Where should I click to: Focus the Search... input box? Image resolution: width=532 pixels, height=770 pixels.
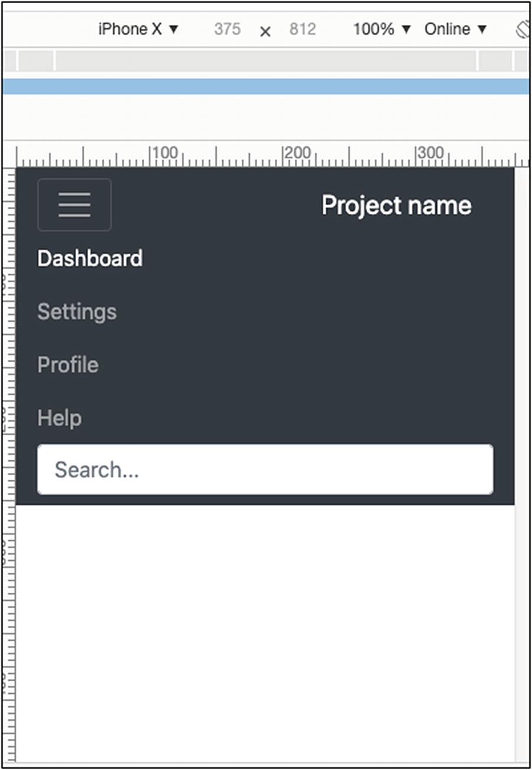click(x=265, y=470)
